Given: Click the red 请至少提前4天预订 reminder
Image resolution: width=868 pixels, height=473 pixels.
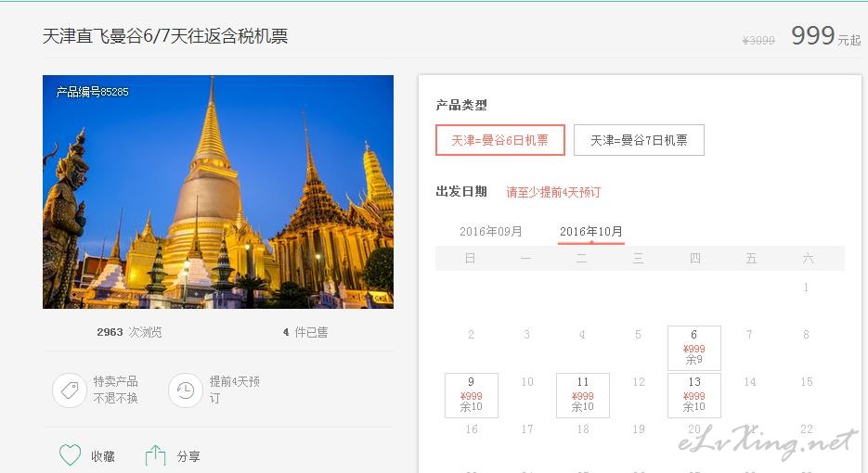Looking at the screenshot, I should click(x=553, y=192).
